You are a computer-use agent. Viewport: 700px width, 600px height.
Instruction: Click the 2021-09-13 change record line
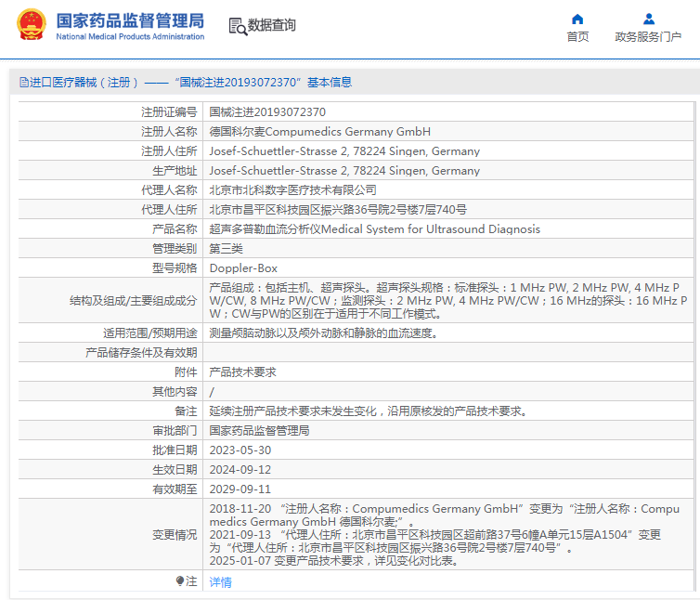[x=435, y=541]
